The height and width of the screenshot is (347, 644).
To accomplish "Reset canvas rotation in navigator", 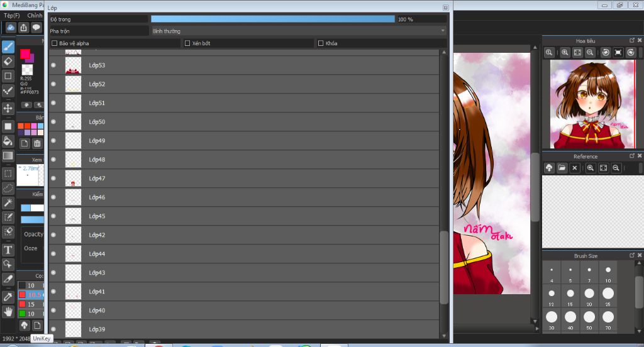I will 618,53.
